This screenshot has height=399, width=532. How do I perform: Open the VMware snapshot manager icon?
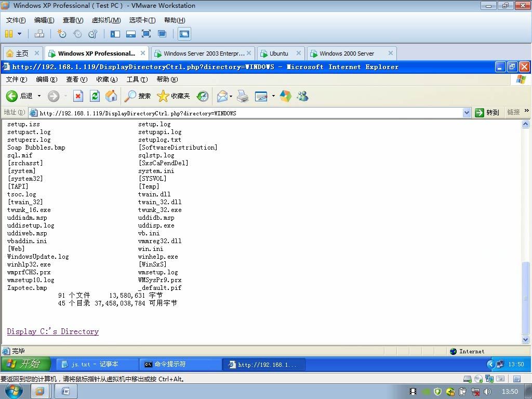[x=92, y=34]
